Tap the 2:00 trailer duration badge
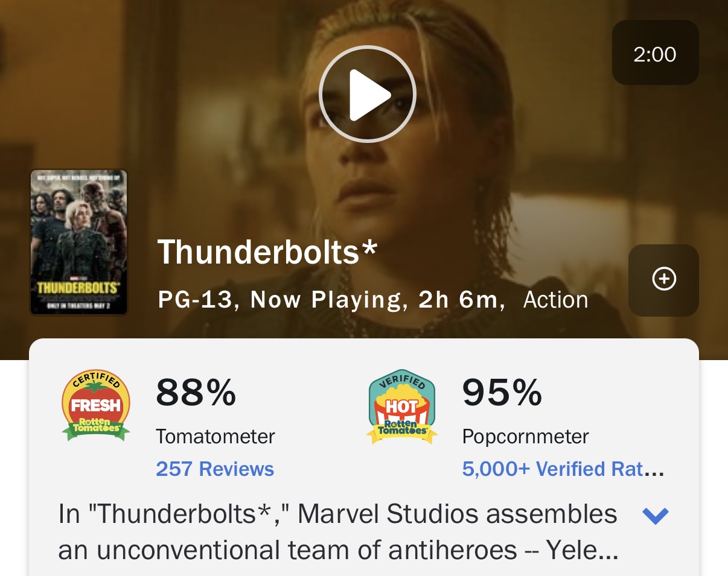 655,54
